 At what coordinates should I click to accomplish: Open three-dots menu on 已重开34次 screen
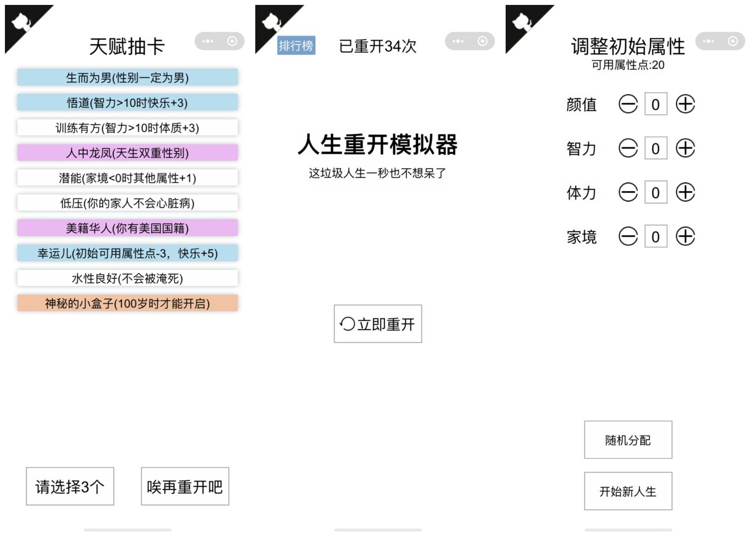[x=458, y=41]
